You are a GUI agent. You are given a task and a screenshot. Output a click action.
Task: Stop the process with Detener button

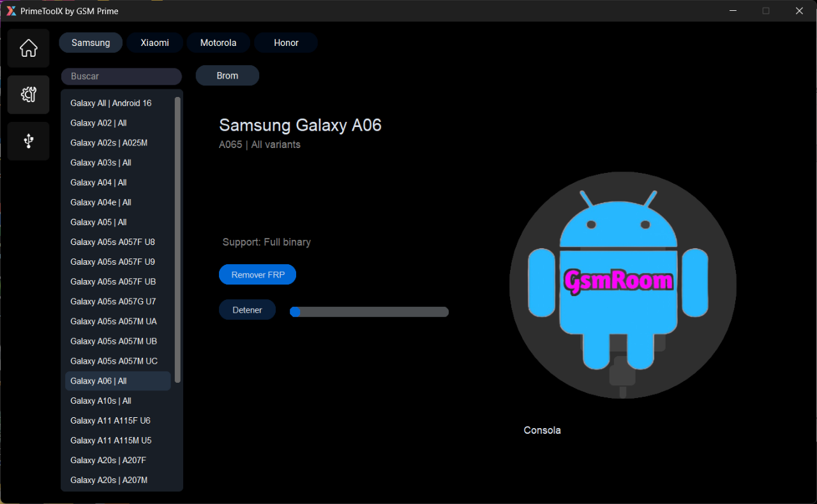pyautogui.click(x=247, y=310)
